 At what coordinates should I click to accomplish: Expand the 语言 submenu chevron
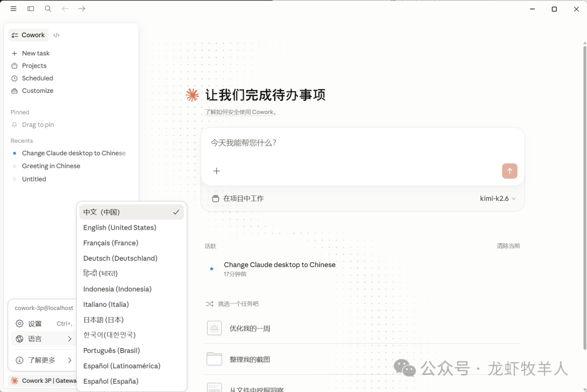pyautogui.click(x=70, y=339)
